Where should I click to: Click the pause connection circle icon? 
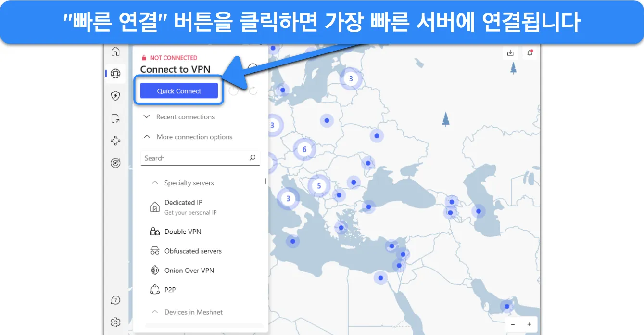tap(234, 90)
